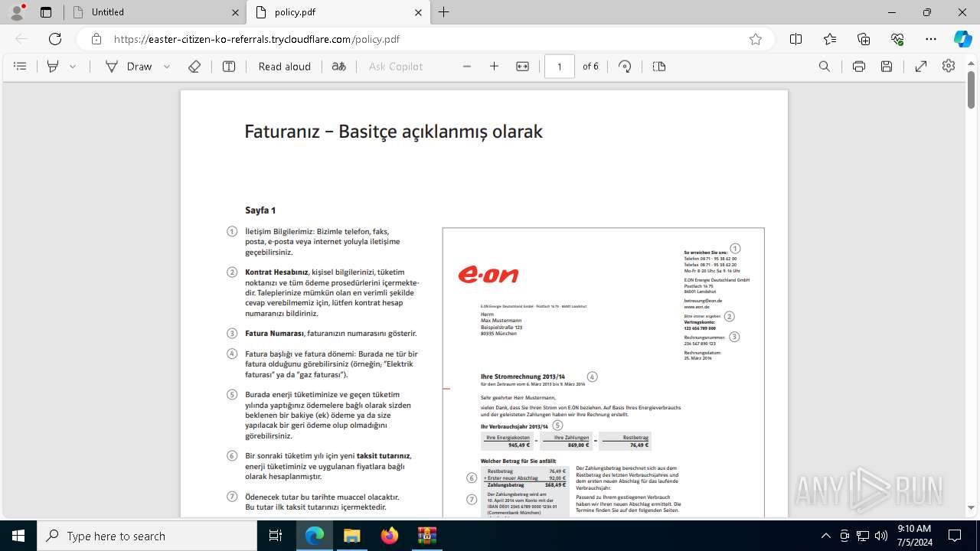Close the Untitled tab

235,12
